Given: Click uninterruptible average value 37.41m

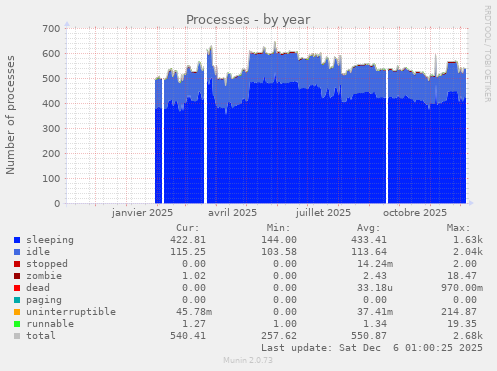Looking at the screenshot, I should pos(375,312).
